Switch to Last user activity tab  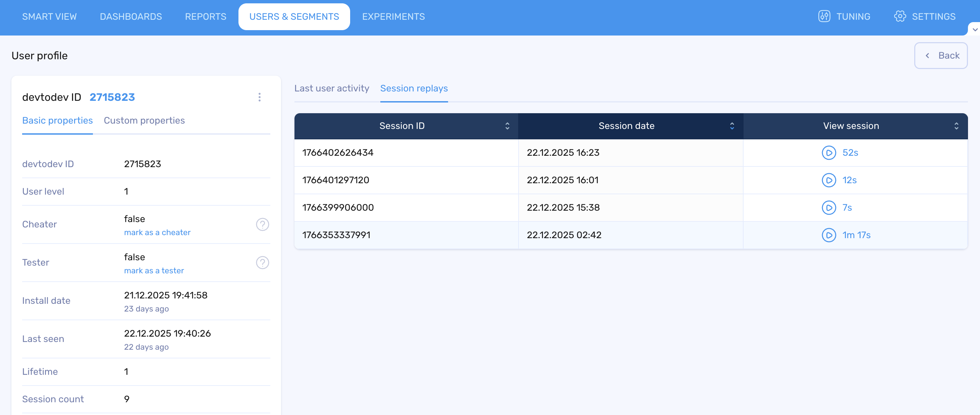(x=331, y=88)
